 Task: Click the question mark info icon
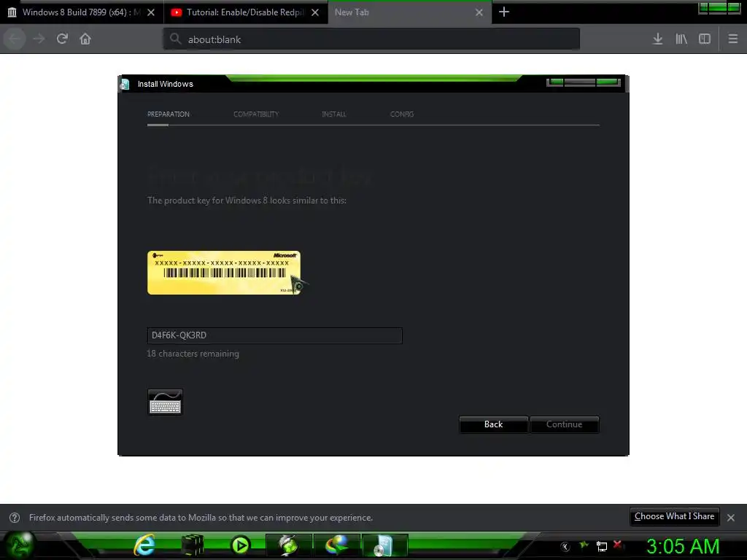pyautogui.click(x=15, y=518)
